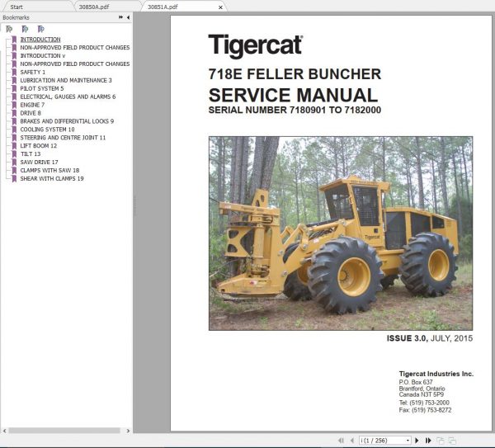Open the 30850A.pdf tab
495x448 pixels.
94,7
